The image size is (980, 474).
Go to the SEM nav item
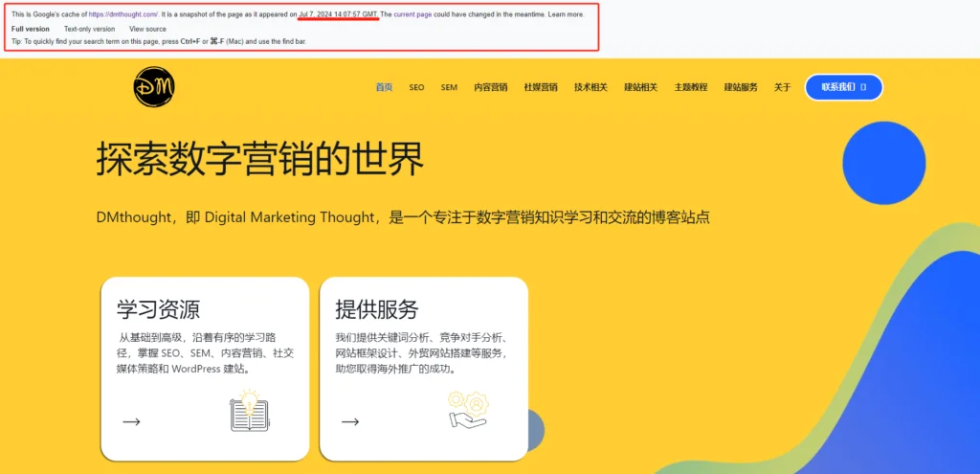(449, 87)
